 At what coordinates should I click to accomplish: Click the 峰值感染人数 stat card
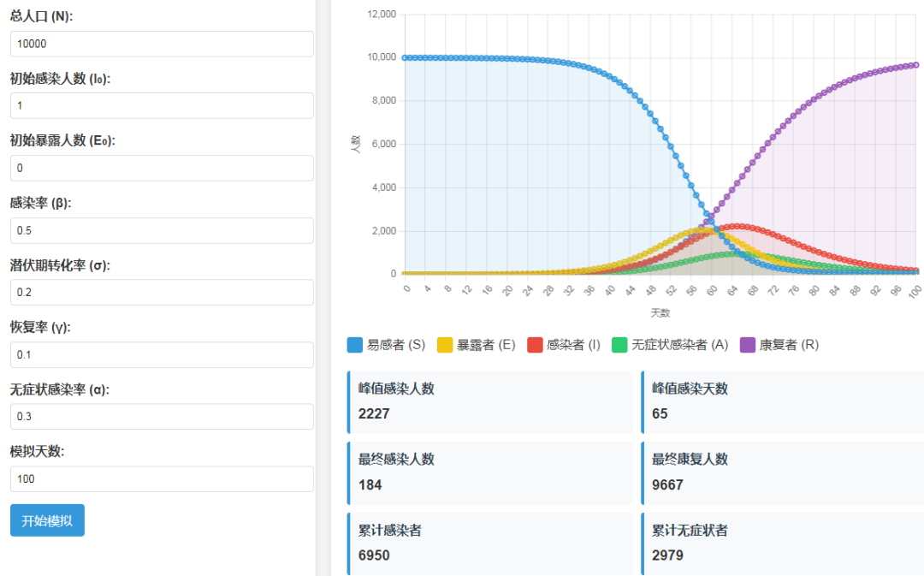point(490,401)
